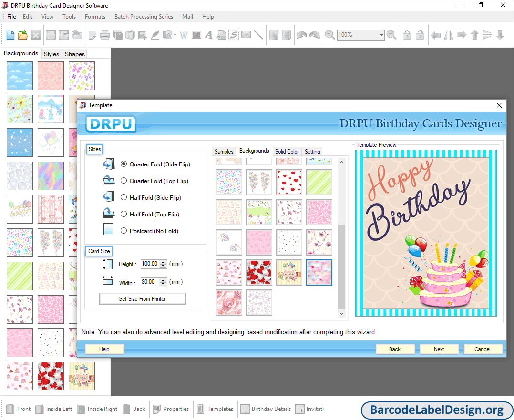Screen dimensions: 514x420
Task: Select Quarter Fold (Side Flip) option
Action: [x=123, y=164]
